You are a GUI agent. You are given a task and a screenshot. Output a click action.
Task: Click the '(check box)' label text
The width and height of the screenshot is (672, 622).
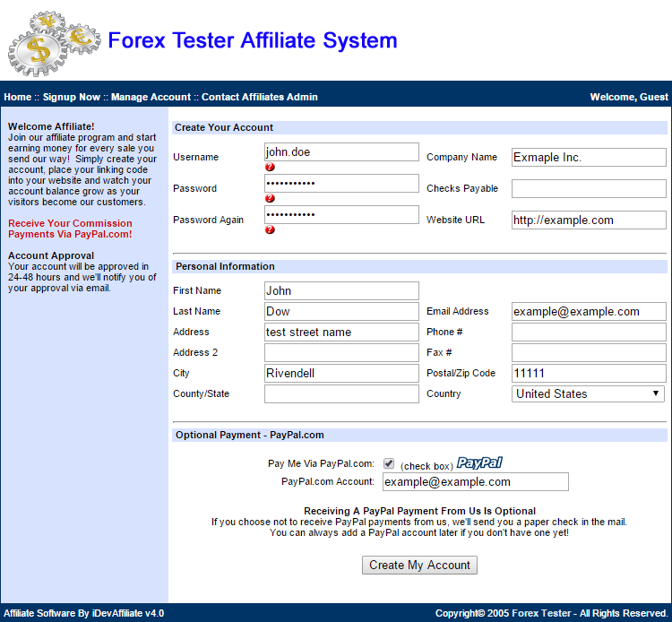[x=426, y=466]
